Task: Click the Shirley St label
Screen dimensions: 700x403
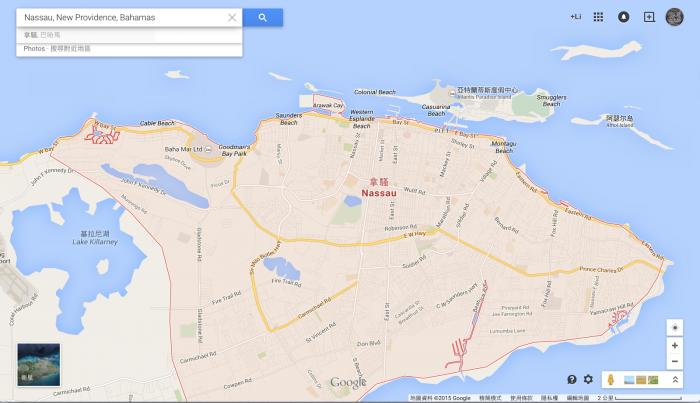Action: coord(462,143)
